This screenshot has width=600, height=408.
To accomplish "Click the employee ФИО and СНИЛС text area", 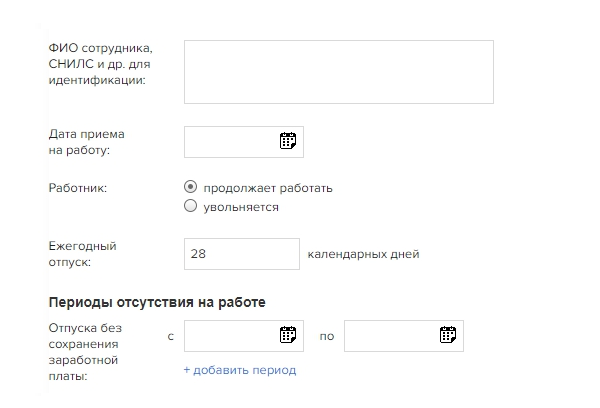I will [x=338, y=72].
